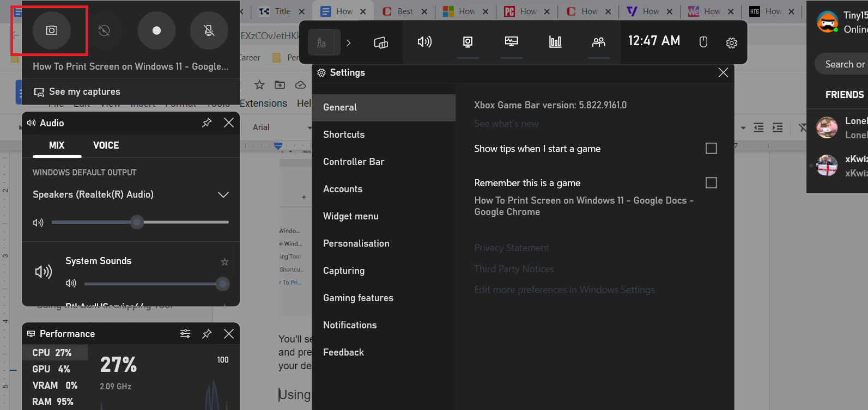Mute System Sounds using its small speaker icon
Viewport: 868px width, 410px height.
point(71,283)
